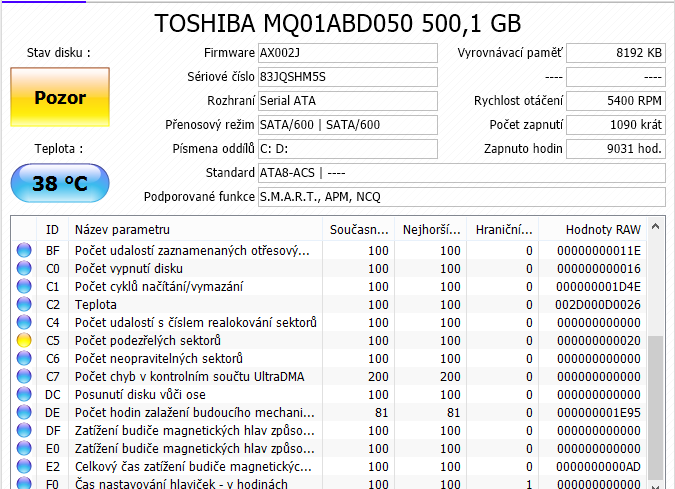Click the blue status icon of row DC

pos(24,395)
